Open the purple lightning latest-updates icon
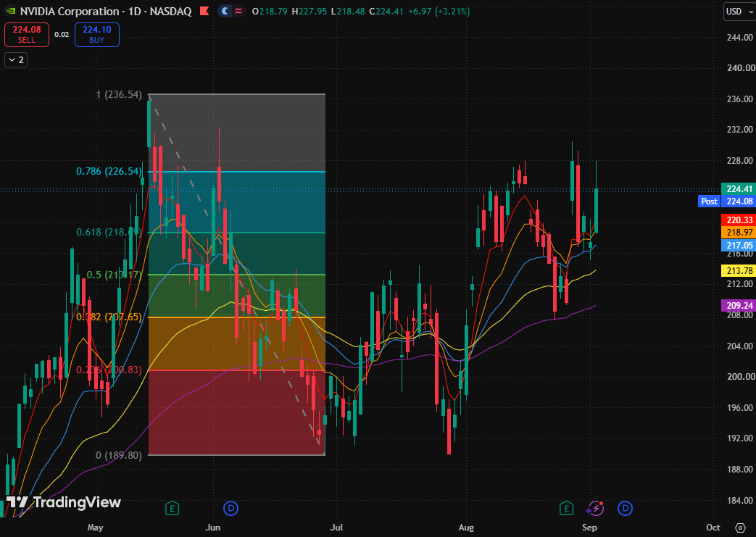 595,508
